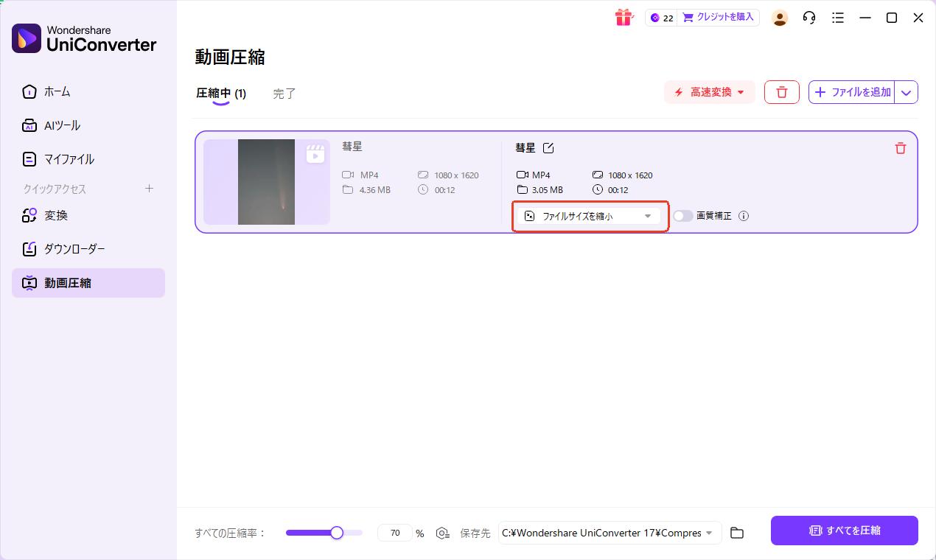
Task: Open the headset support icon
Action: click(808, 18)
